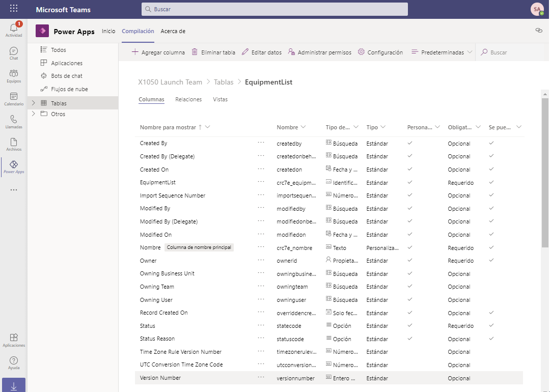The height and width of the screenshot is (392, 550).
Task: Switch to the Relaciones tab
Action: [x=188, y=99]
